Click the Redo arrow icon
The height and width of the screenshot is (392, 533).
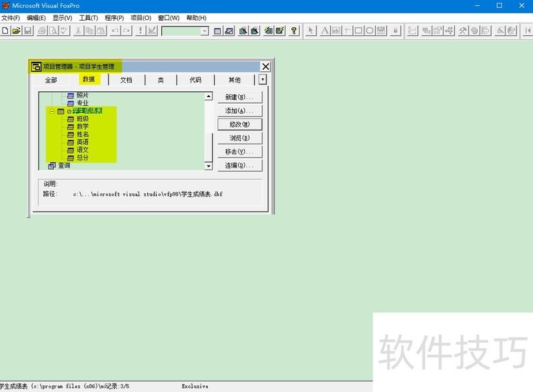(x=126, y=31)
